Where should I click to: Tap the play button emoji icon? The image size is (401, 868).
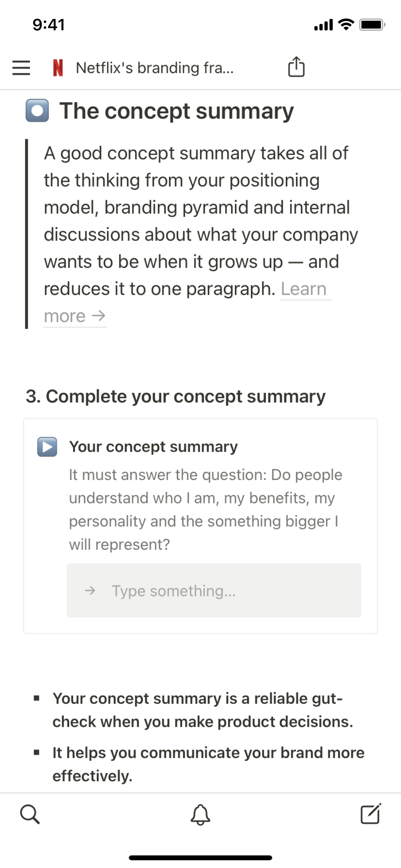[47, 447]
